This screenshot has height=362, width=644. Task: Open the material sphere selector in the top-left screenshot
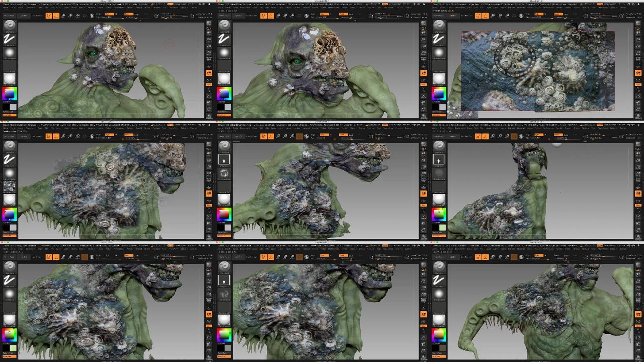pyautogui.click(x=9, y=79)
